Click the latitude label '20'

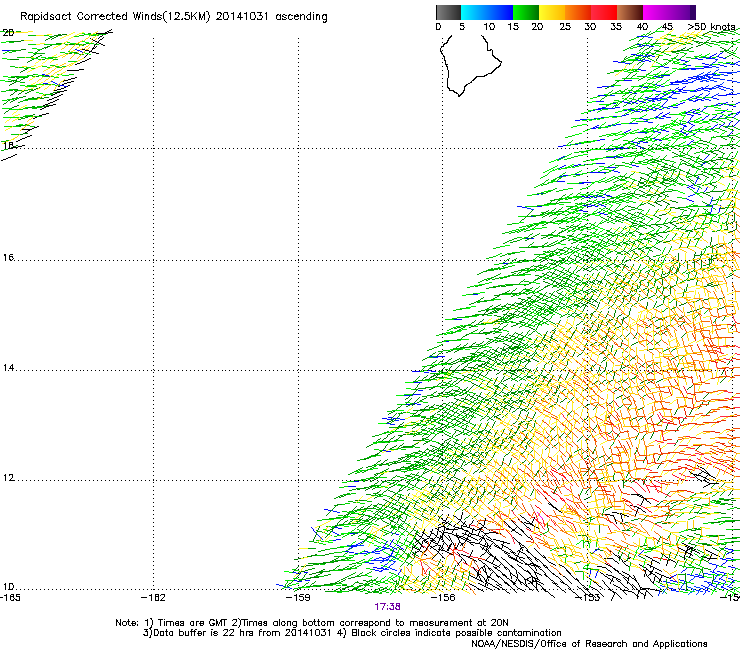(8, 33)
